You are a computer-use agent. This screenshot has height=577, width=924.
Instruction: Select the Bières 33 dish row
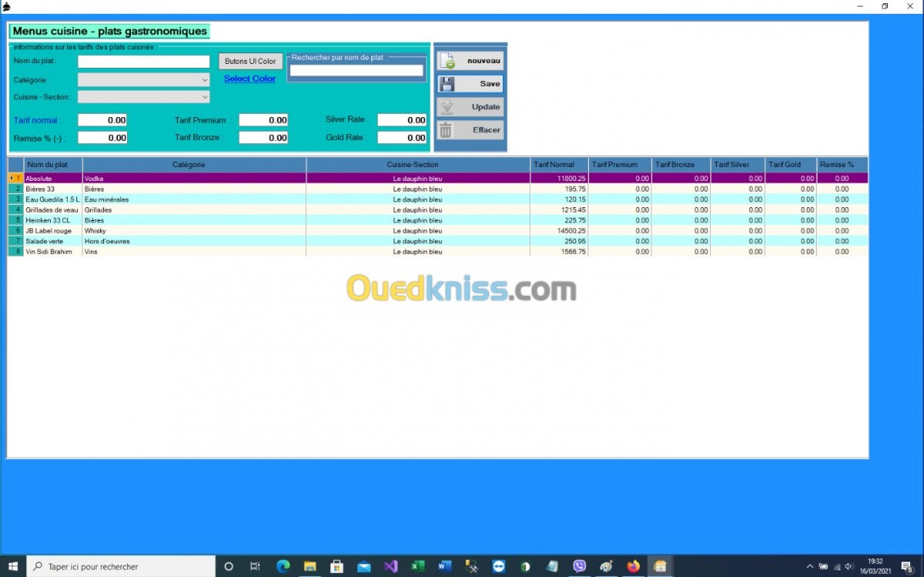tap(437, 189)
